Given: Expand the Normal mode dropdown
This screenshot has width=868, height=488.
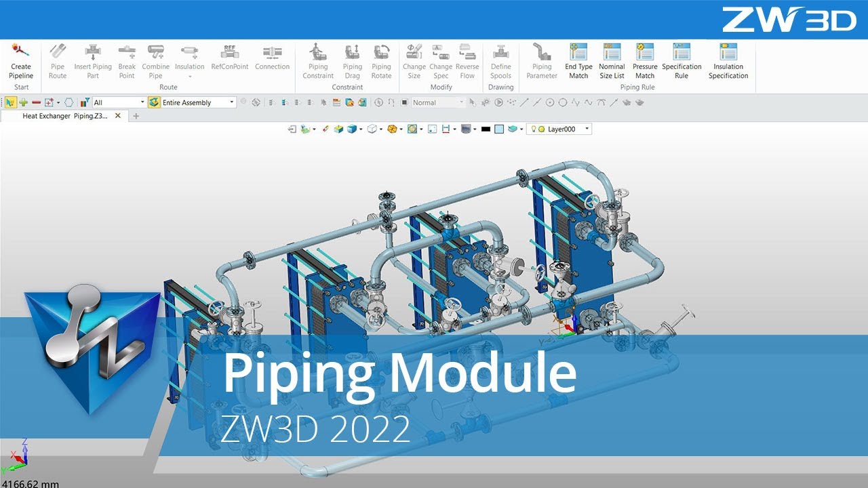Looking at the screenshot, I should pos(462,102).
